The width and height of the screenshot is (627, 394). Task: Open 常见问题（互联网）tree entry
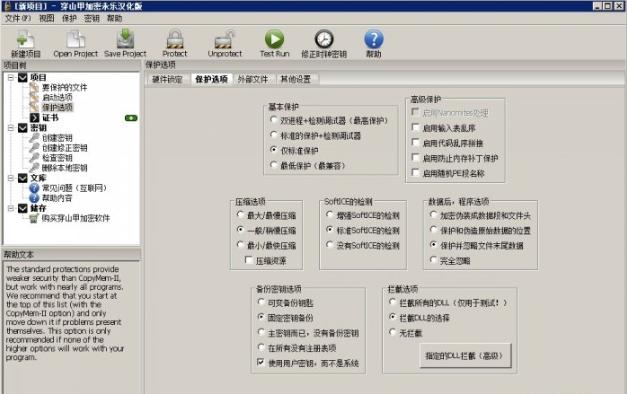click(74, 188)
